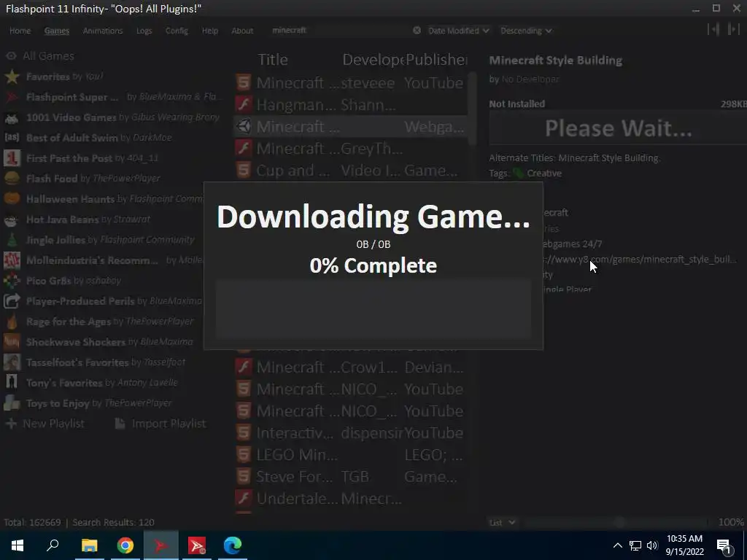
Task: Open the List layout dropdown
Action: [x=502, y=522]
